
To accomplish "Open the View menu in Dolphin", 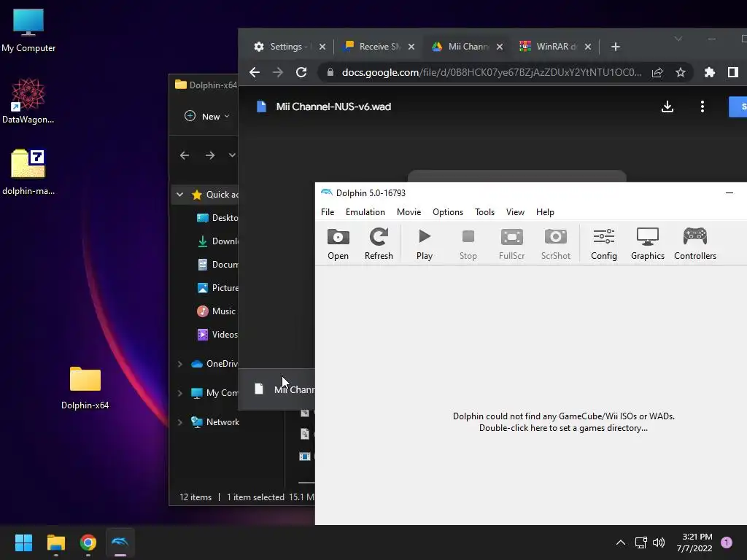I will pos(515,212).
